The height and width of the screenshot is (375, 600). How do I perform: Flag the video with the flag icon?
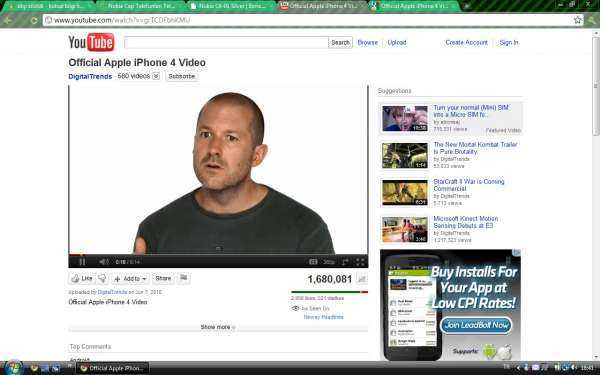184,278
